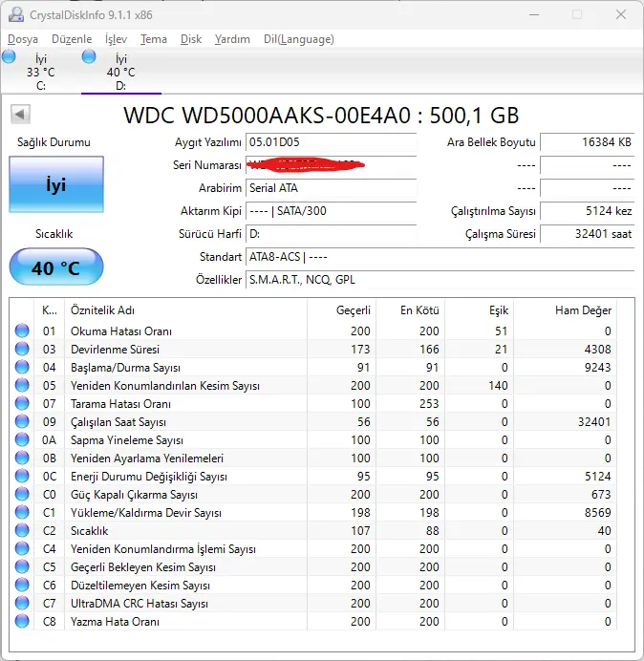Click status orb of Okuma Hatası Oranı row
This screenshot has width=644, height=661.
(22, 330)
